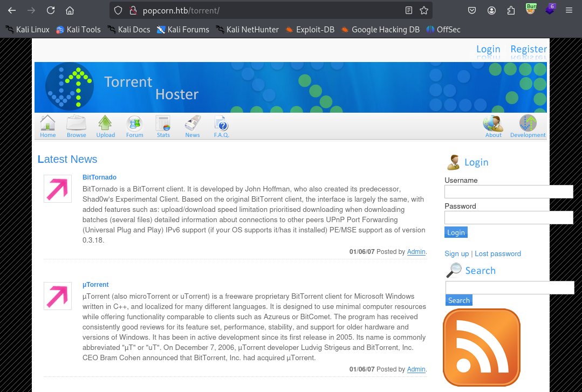This screenshot has height=392, width=582.
Task: Click the Lost password link
Action: point(498,253)
